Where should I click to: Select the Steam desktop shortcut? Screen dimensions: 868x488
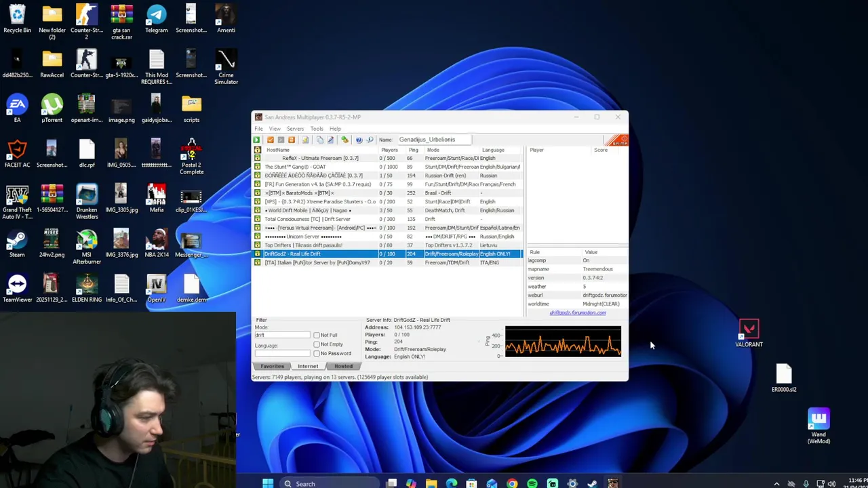click(x=17, y=243)
